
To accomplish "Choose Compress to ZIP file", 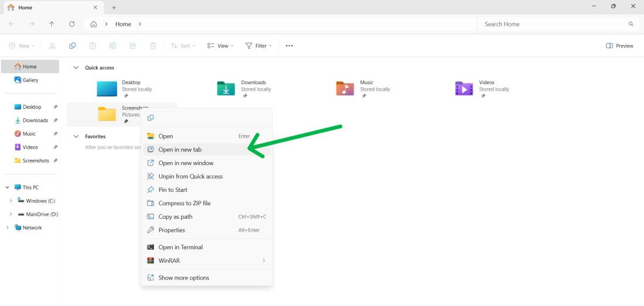I will (207, 204).
